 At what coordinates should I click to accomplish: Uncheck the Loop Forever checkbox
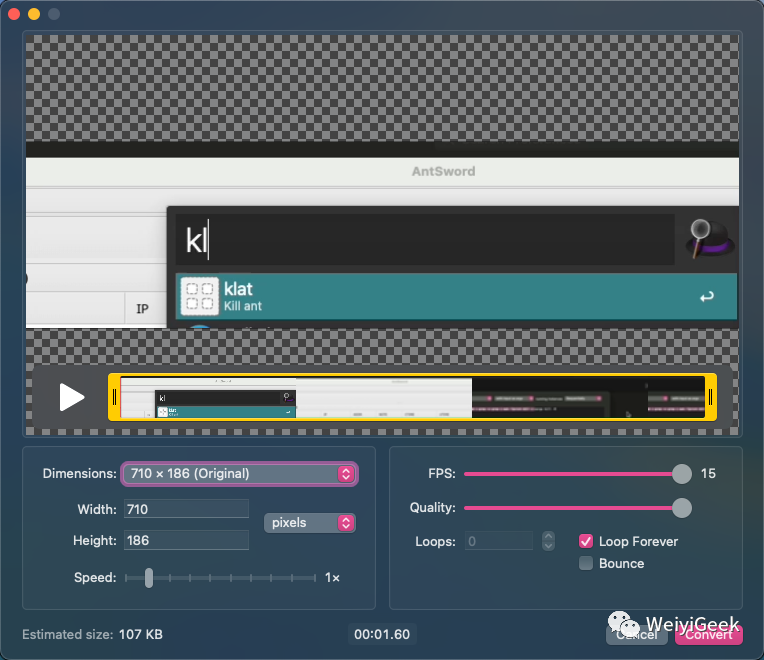[586, 541]
